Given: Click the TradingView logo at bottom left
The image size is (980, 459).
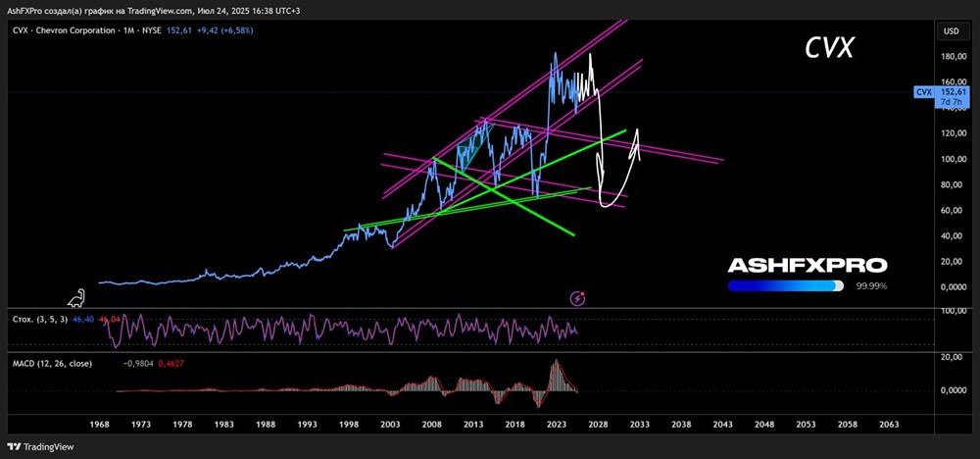Looking at the screenshot, I should (x=40, y=447).
